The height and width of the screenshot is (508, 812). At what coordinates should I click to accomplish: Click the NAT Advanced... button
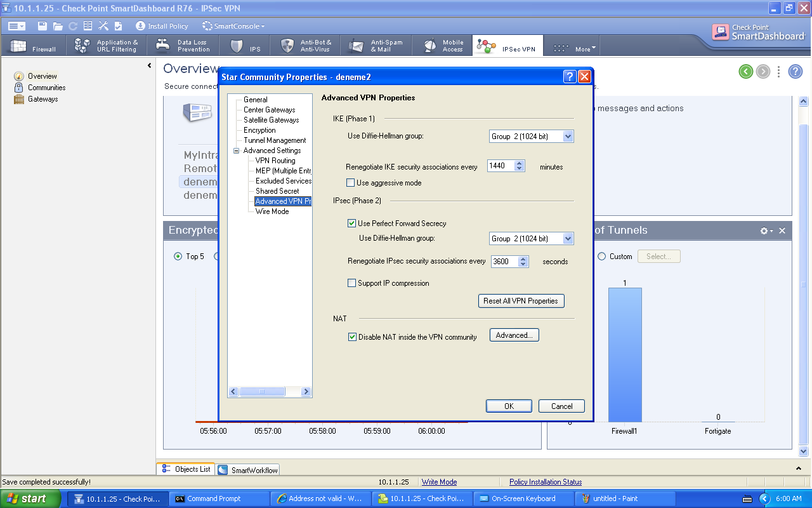click(514, 335)
